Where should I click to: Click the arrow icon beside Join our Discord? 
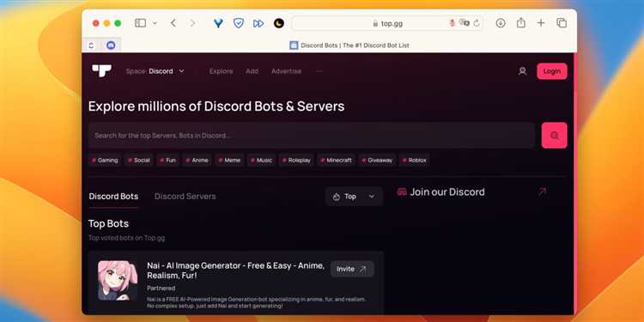pyautogui.click(x=542, y=191)
